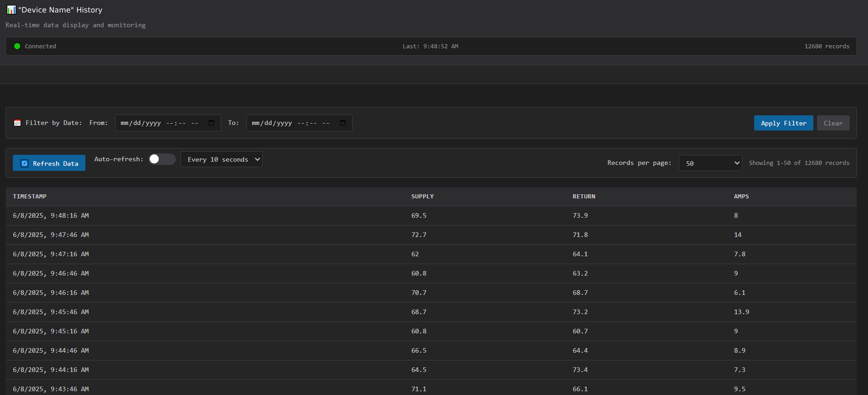Toggle the Auto-refresh switch

click(162, 159)
